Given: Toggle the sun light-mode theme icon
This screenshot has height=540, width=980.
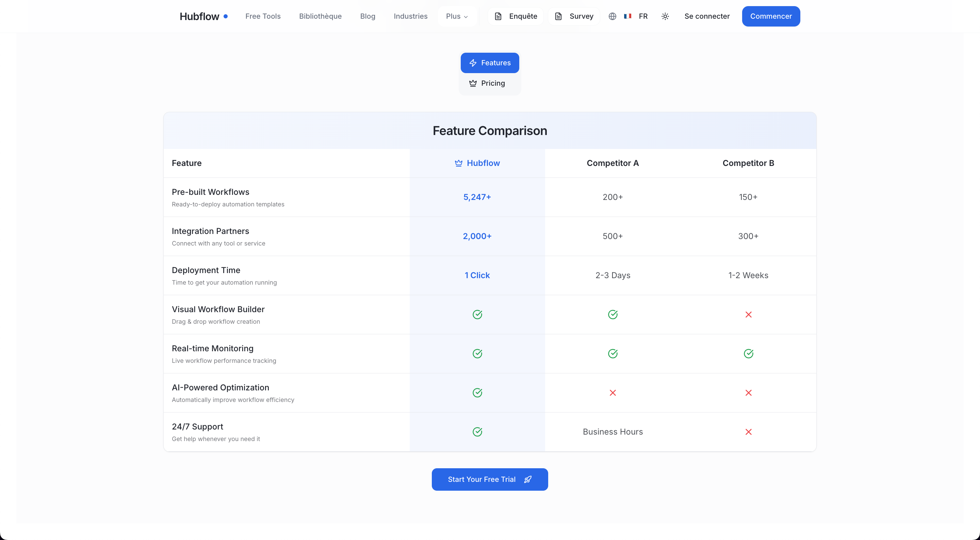Looking at the screenshot, I should coord(665,16).
